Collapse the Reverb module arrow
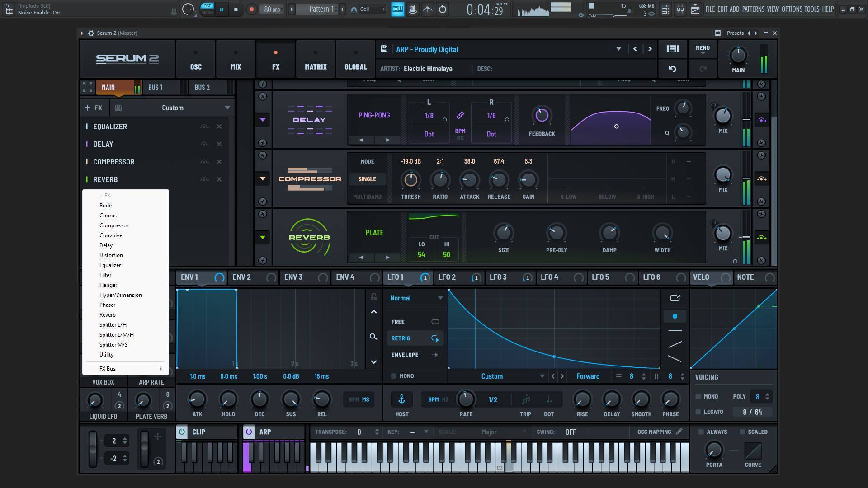Image resolution: width=868 pixels, height=488 pixels. pyautogui.click(x=262, y=237)
